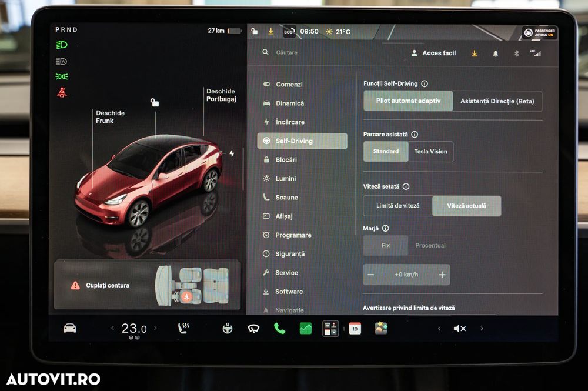
Task: Tap the charge port lightning icon by car
Action: tap(232, 153)
